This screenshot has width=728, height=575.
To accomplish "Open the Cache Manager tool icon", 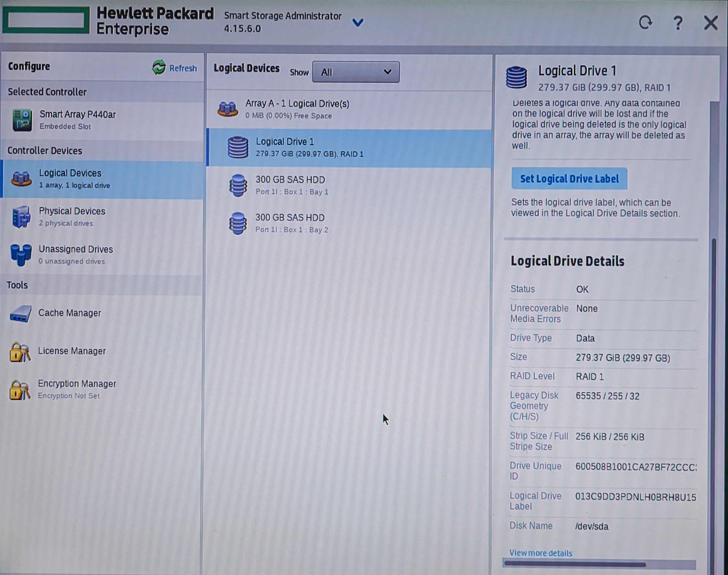I will pos(20,314).
